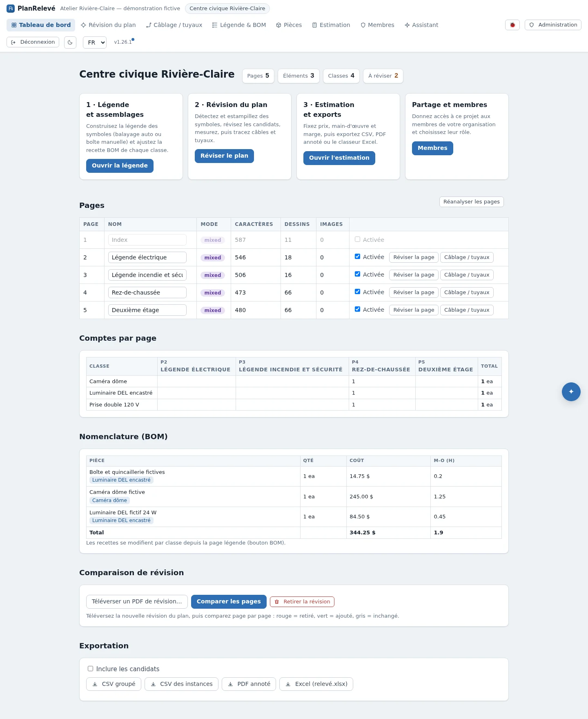Click the Pages 5 counter chip

258,76
